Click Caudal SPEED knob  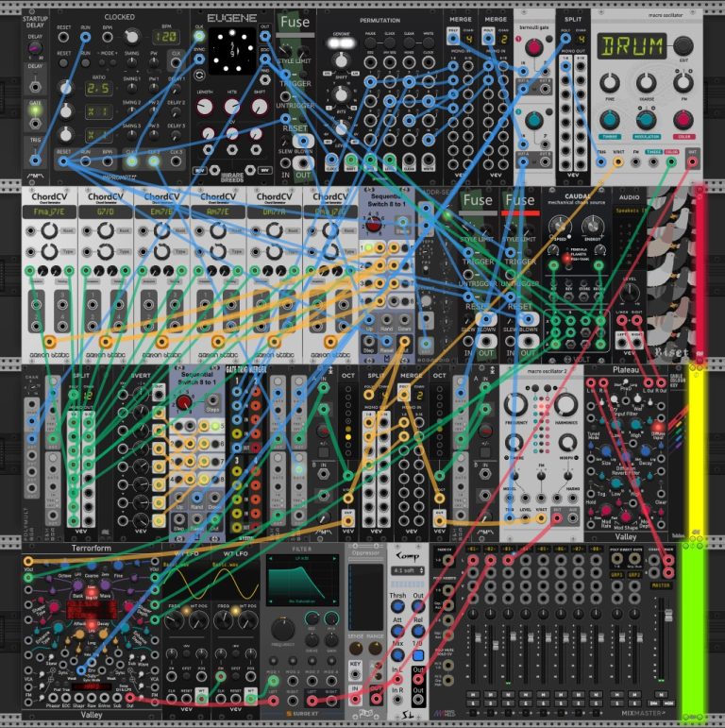(x=560, y=225)
